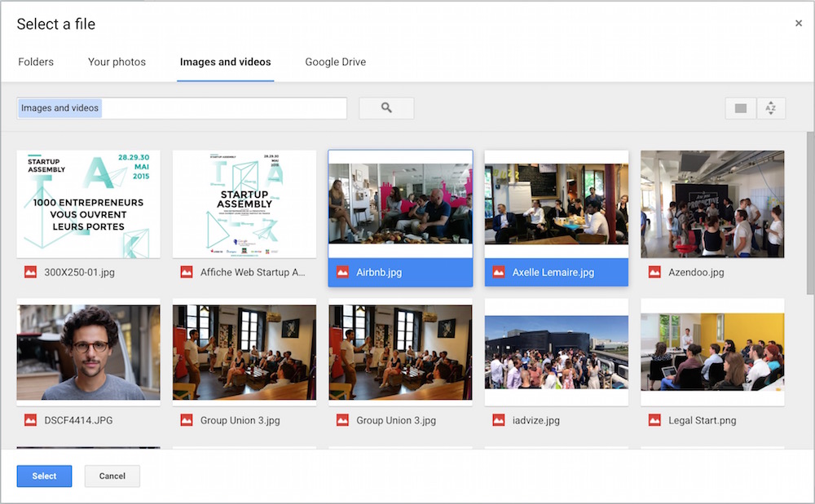Focus the Images and videos search field
The width and height of the screenshot is (815, 504).
[182, 108]
